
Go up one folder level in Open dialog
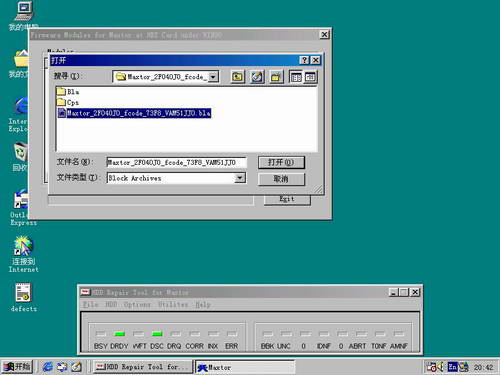pos(237,77)
